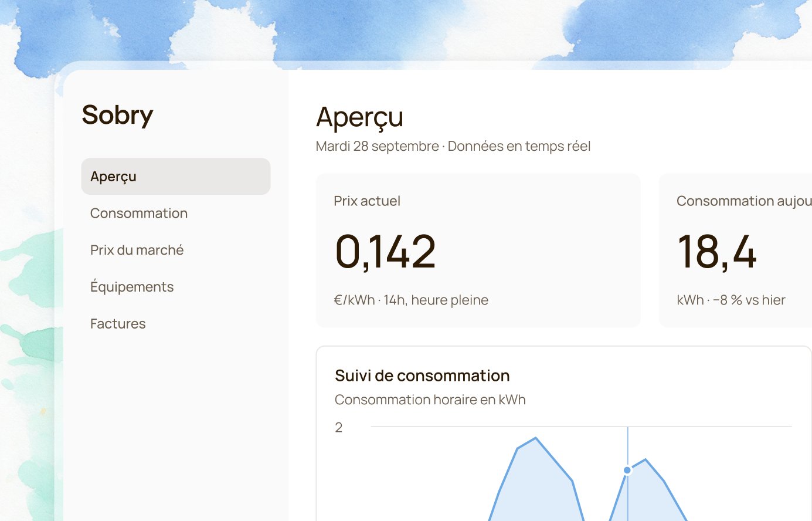
Task: Open the Consommation aujourd'hui card
Action: pyautogui.click(x=735, y=251)
